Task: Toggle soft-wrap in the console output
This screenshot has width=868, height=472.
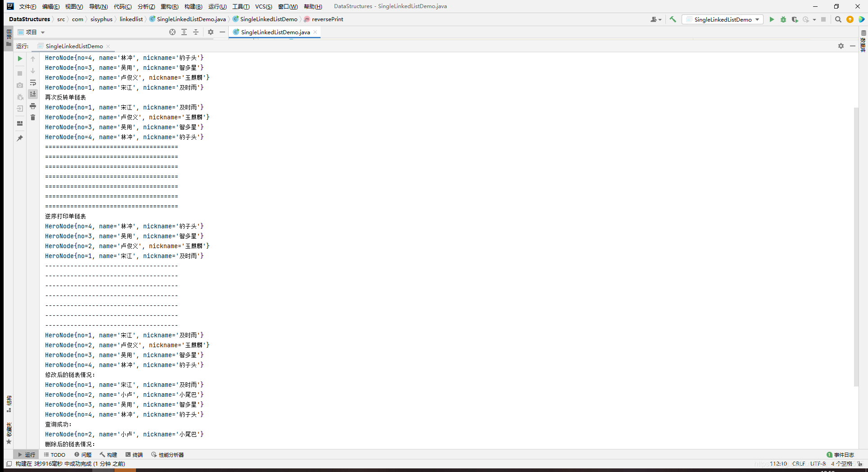Action: (x=33, y=82)
